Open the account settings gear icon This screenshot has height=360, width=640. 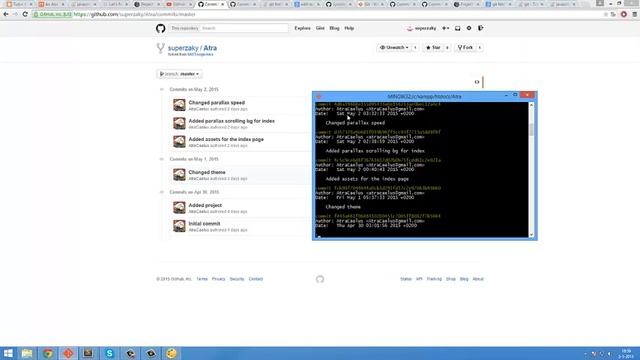coord(469,28)
